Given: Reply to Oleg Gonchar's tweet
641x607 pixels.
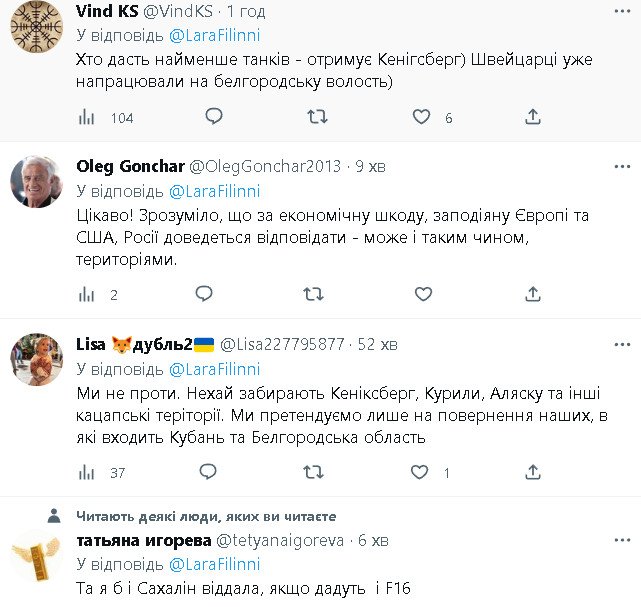Looking at the screenshot, I should (x=204, y=294).
